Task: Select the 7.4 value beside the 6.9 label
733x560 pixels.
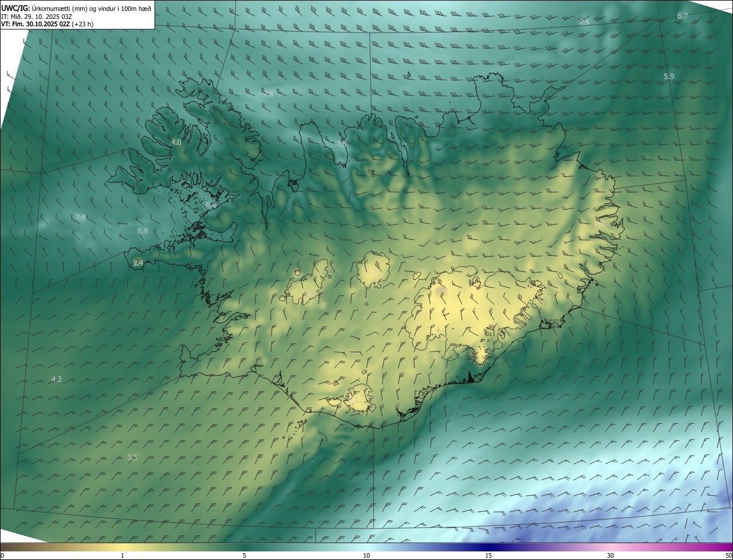Action: [80, 217]
